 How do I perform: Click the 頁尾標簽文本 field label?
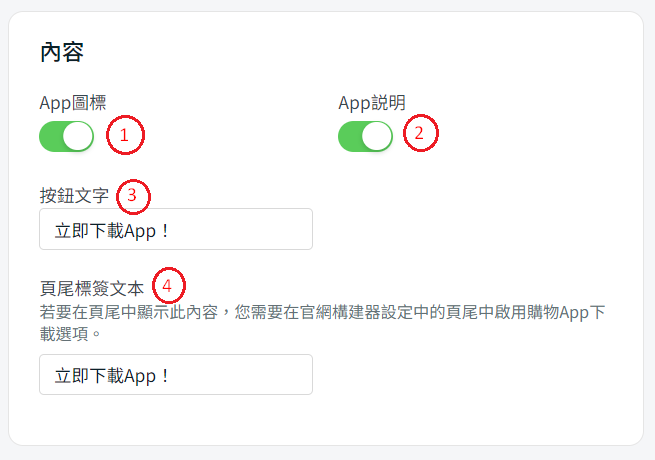pos(92,288)
